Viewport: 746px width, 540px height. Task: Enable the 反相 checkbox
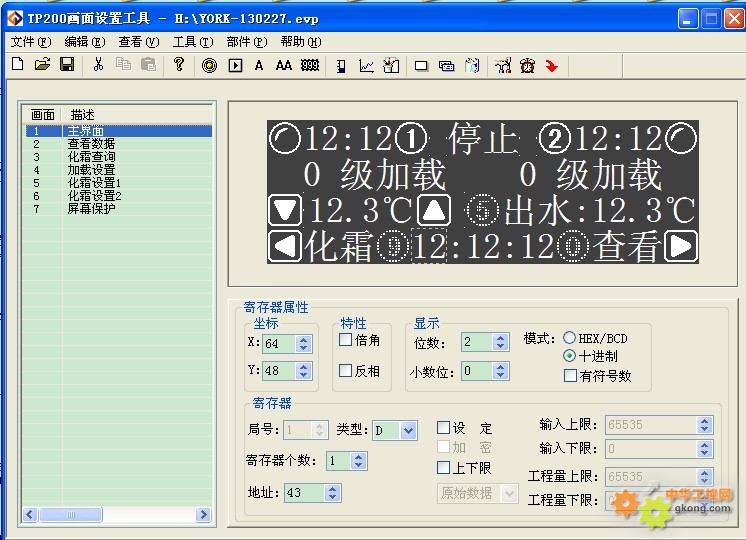coord(345,371)
